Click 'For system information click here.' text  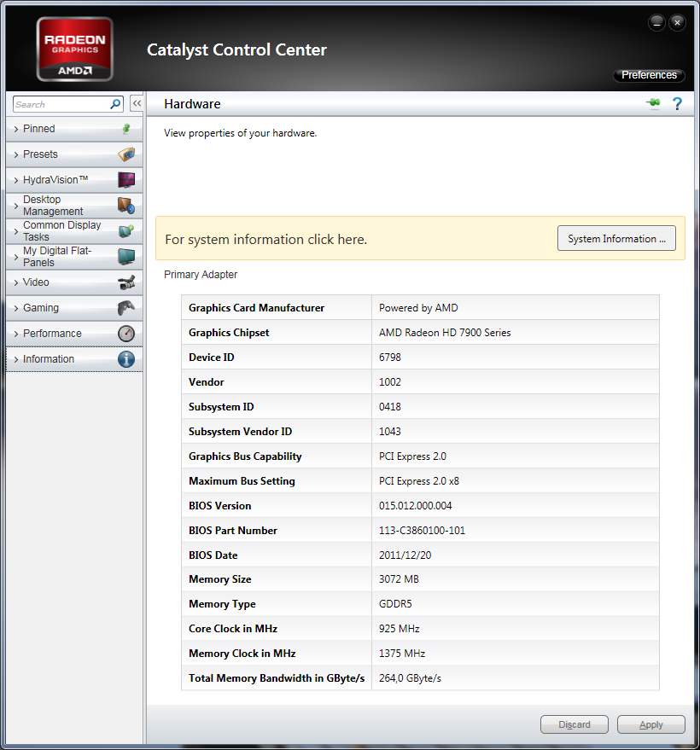coord(266,239)
